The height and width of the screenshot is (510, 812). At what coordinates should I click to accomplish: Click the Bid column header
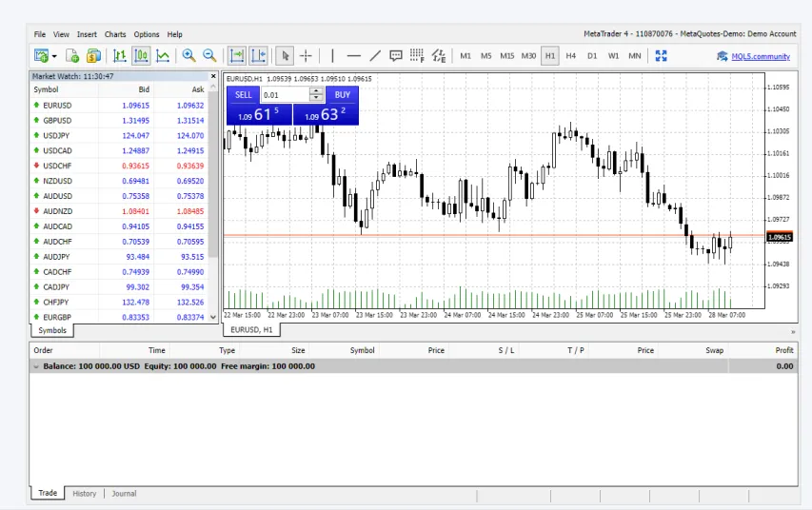(126, 89)
